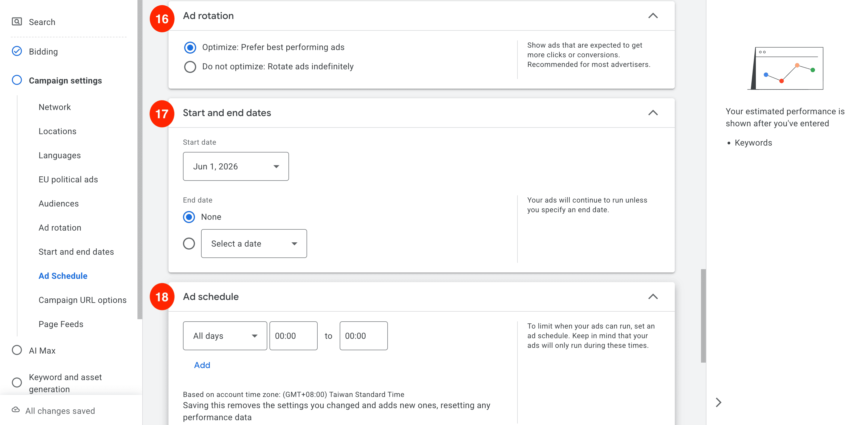Open the All days dropdown
Screen dimensions: 868x425
(225, 336)
